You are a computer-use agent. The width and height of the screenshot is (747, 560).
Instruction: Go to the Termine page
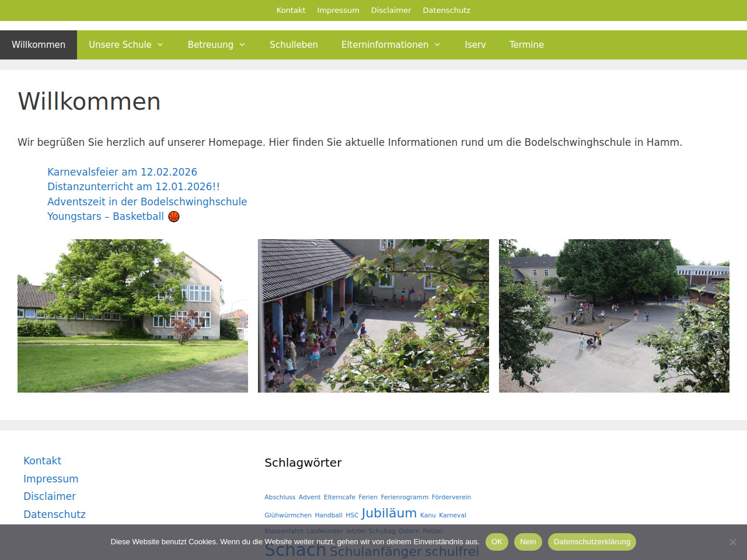coord(526,45)
